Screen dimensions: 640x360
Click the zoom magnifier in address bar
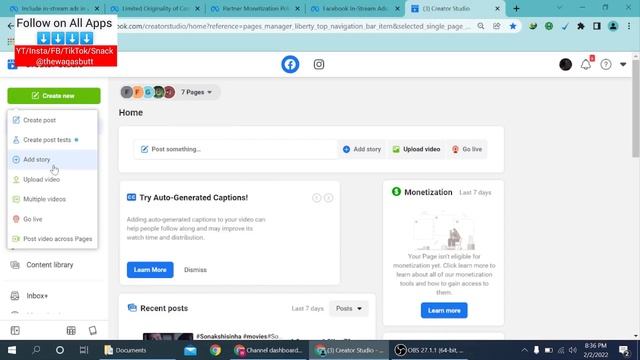[x=481, y=26]
